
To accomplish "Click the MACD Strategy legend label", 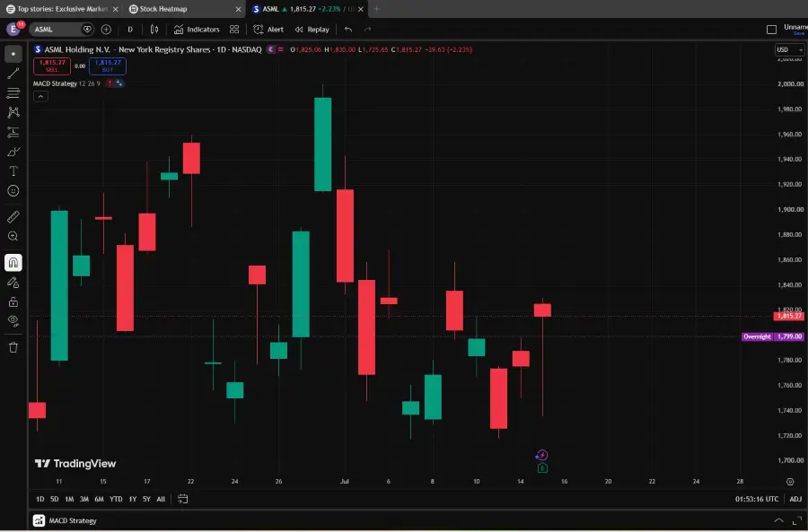I will 55,83.
